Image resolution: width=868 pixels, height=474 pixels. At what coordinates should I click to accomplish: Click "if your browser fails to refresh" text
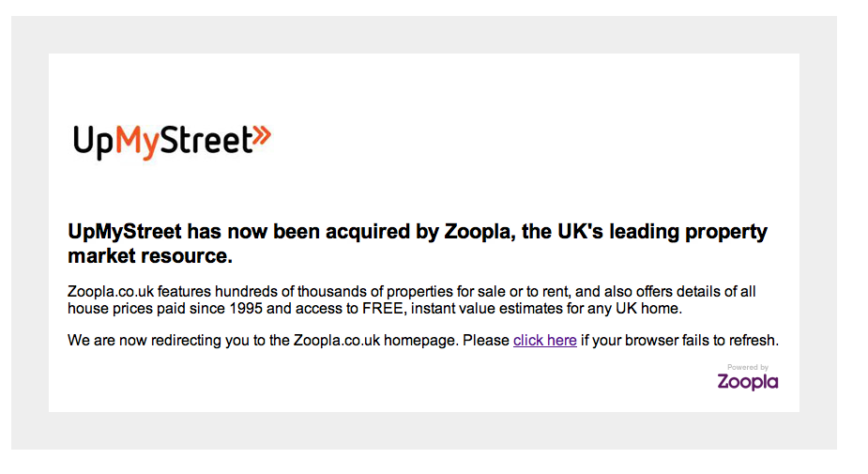click(679, 340)
